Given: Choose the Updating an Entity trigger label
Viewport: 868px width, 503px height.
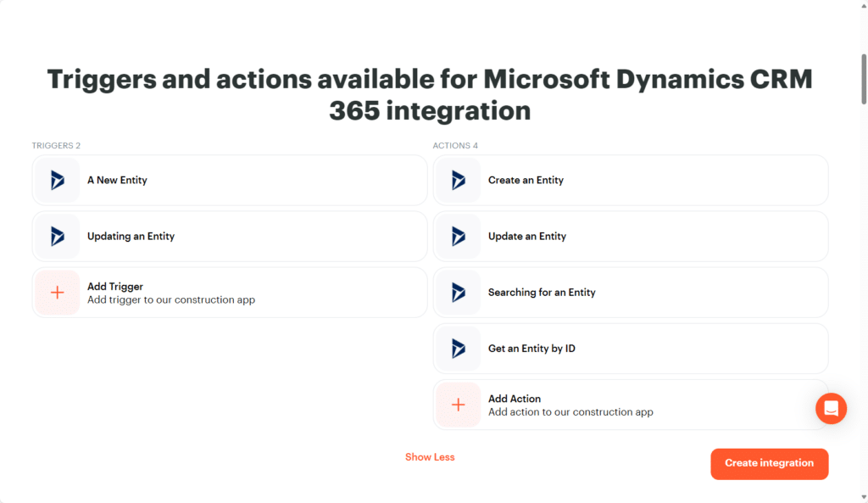Looking at the screenshot, I should coord(131,236).
